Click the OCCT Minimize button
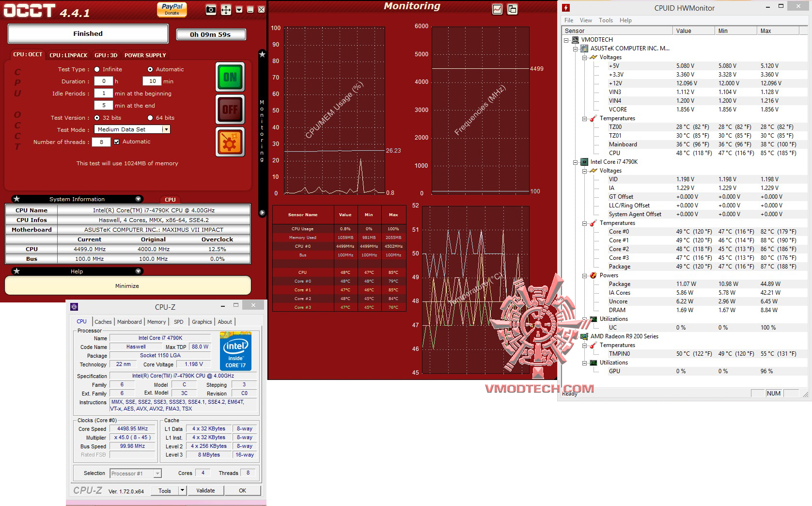This screenshot has width=812, height=506. tap(127, 285)
